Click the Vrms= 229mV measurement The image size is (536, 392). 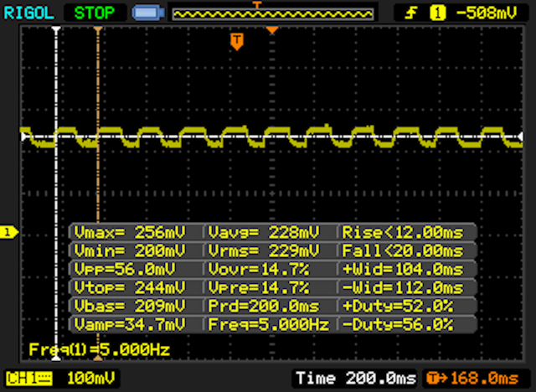(x=264, y=251)
